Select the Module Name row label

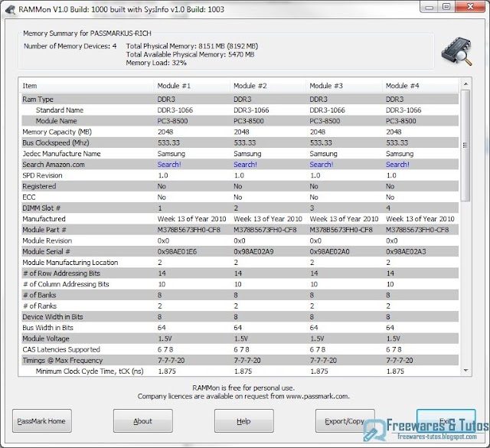pyautogui.click(x=56, y=121)
